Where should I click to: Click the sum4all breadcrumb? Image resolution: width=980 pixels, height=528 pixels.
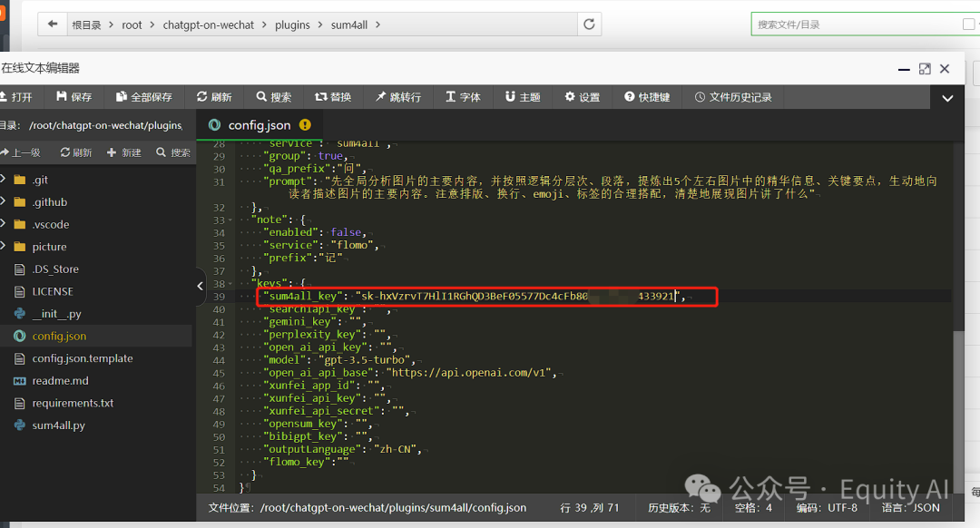tap(348, 25)
